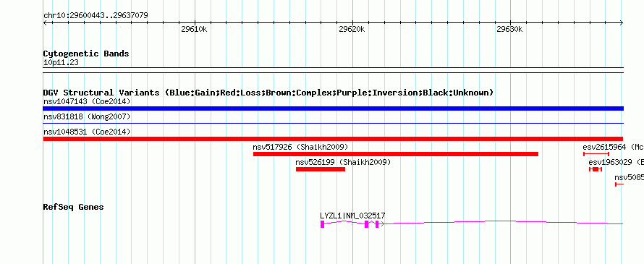Click the red nsv1048531 loss variant bar

333,139
